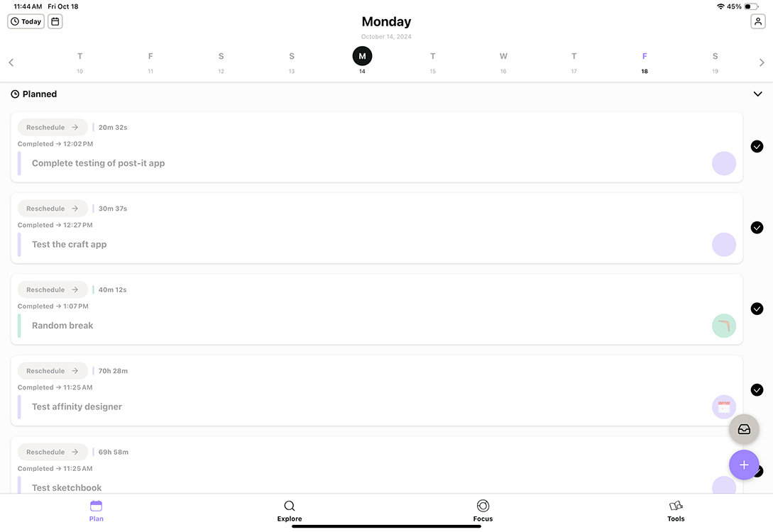Open the account profile icon

757,21
